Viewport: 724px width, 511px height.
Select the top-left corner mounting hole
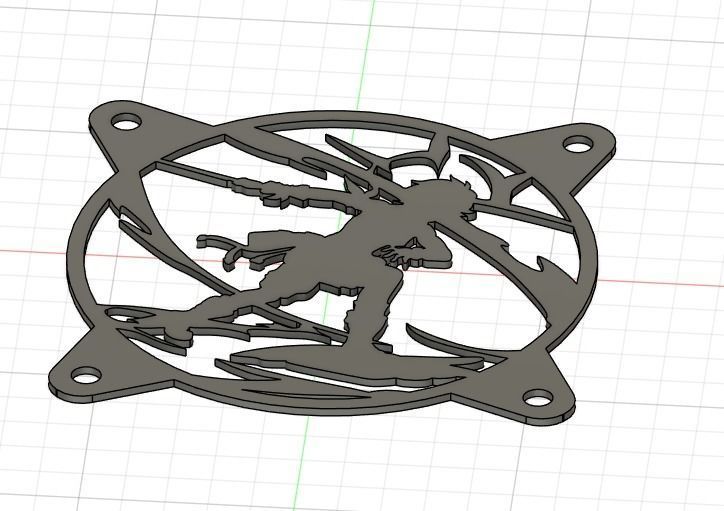click(x=127, y=122)
